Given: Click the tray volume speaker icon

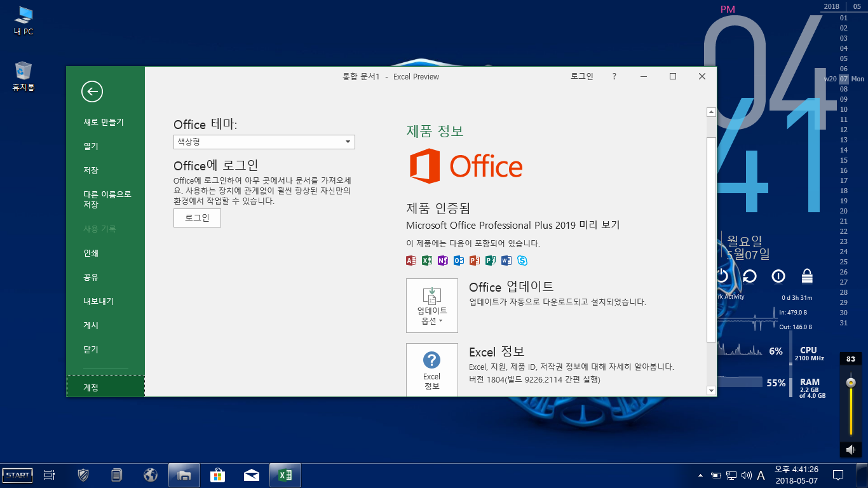Looking at the screenshot, I should 747,475.
